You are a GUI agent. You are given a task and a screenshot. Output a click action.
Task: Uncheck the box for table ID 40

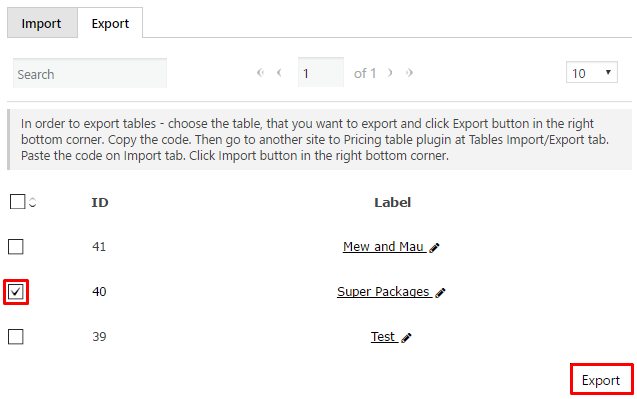16,292
